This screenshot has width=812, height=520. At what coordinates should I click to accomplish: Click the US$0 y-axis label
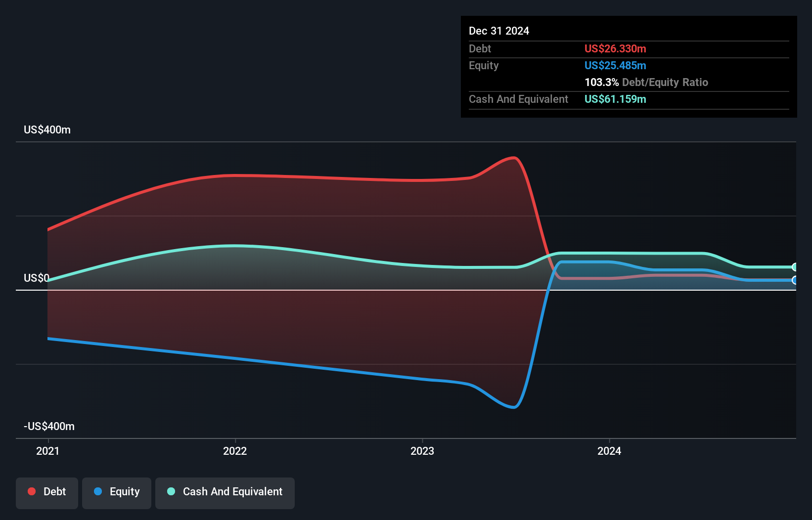point(37,278)
